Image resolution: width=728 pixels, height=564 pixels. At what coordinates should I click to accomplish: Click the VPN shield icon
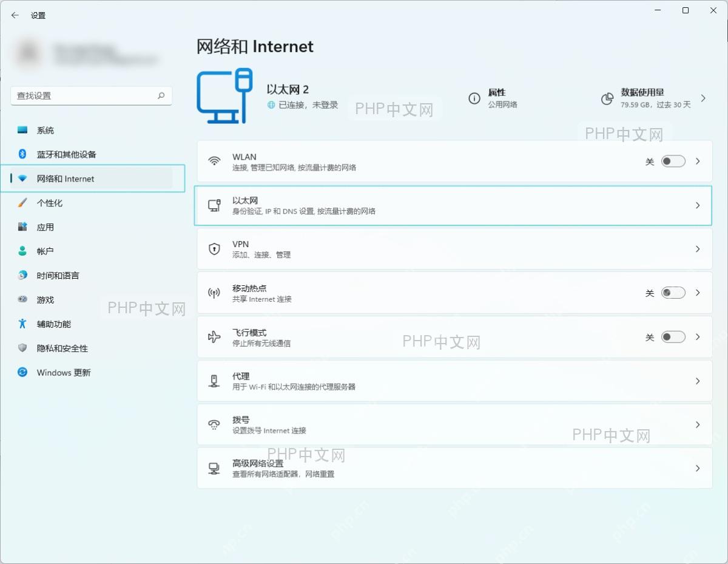pos(214,249)
